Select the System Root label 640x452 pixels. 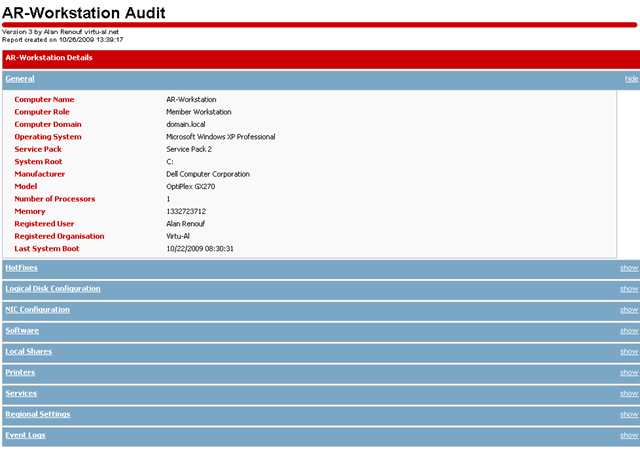point(38,162)
